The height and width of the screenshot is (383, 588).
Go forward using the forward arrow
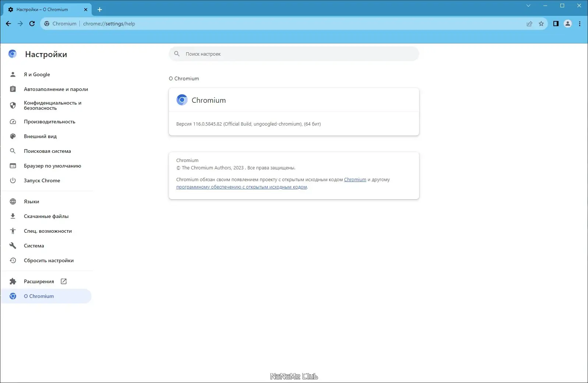click(20, 24)
